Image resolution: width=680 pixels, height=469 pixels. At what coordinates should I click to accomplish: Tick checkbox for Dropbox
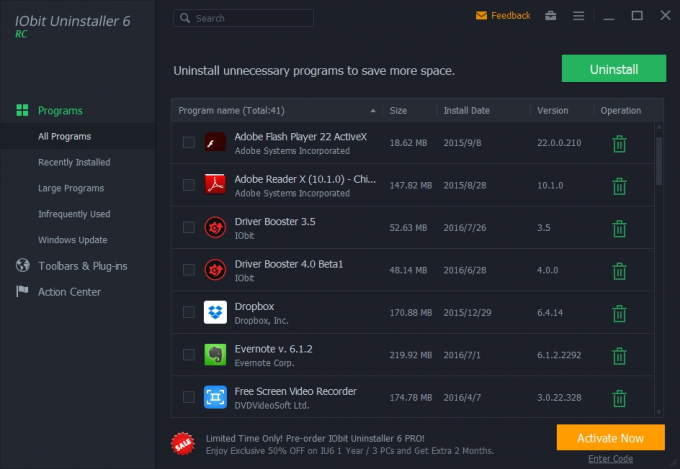[x=189, y=312]
